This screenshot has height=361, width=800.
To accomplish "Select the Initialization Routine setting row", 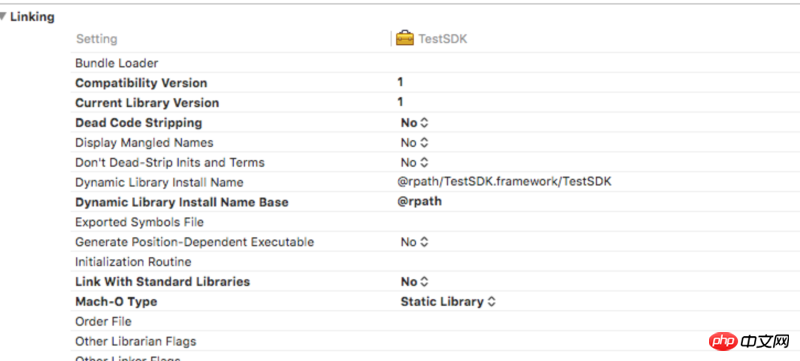I will click(x=435, y=262).
